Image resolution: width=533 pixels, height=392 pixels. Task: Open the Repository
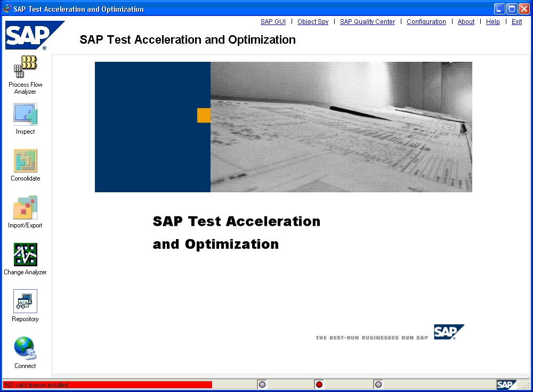tap(25, 302)
